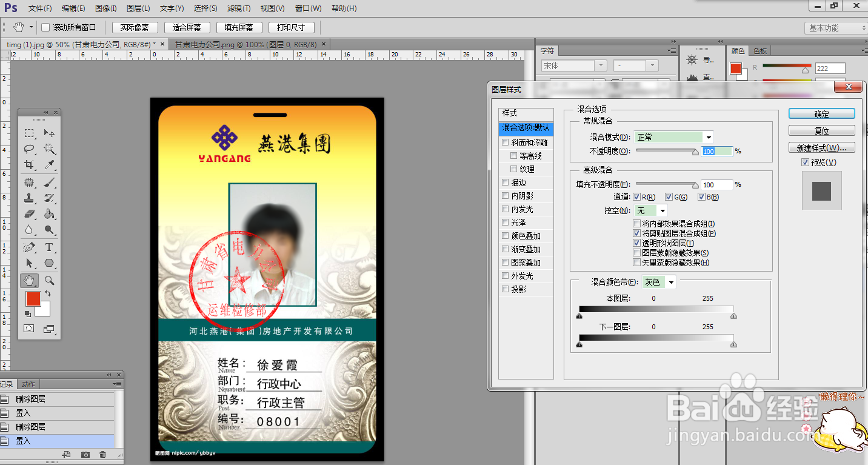Screen dimensions: 868x465
Task: Select the Pen tool
Action: (x=29, y=247)
